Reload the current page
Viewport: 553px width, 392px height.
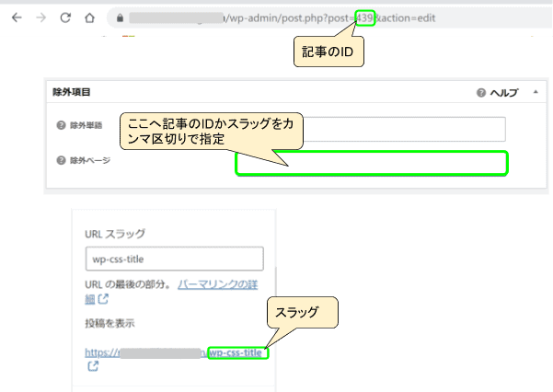[x=65, y=17]
